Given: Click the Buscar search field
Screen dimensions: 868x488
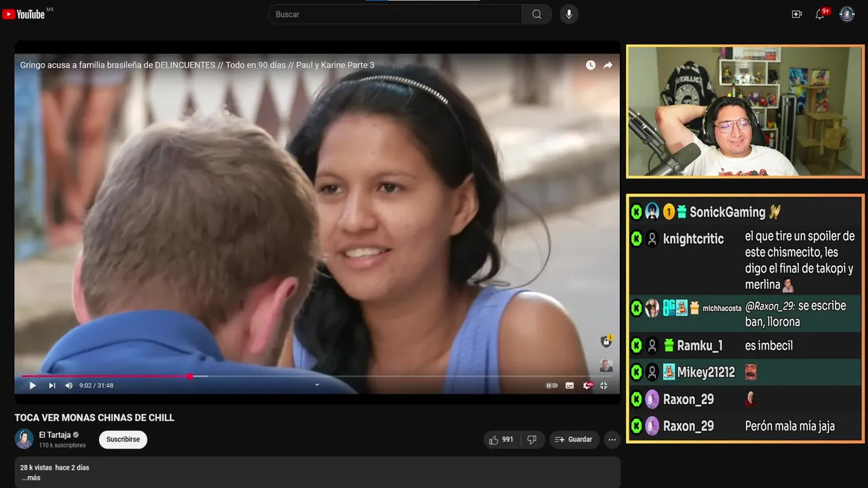Looking at the screenshot, I should 395,14.
